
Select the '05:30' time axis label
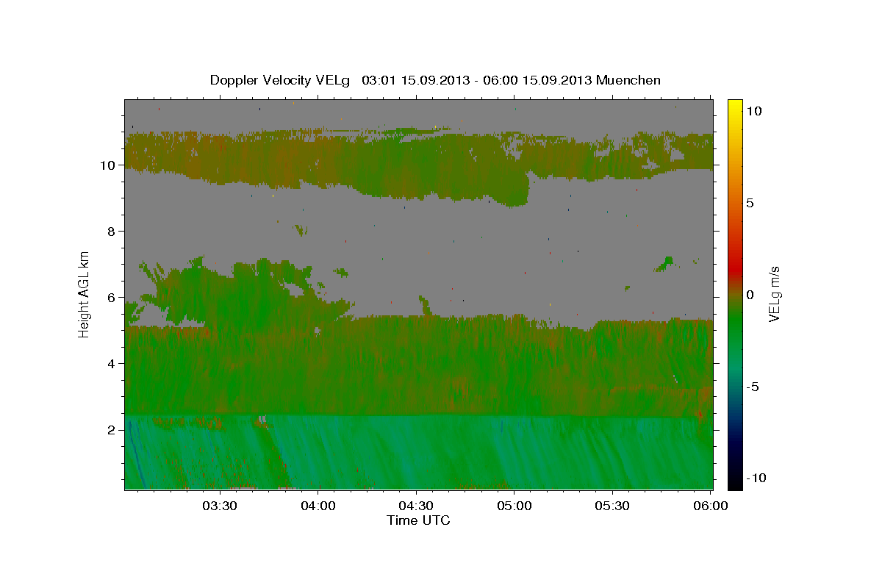click(612, 506)
